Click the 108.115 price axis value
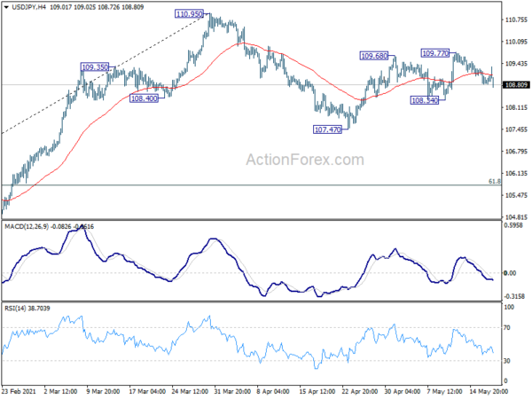The width and height of the screenshot is (532, 399). [x=516, y=107]
